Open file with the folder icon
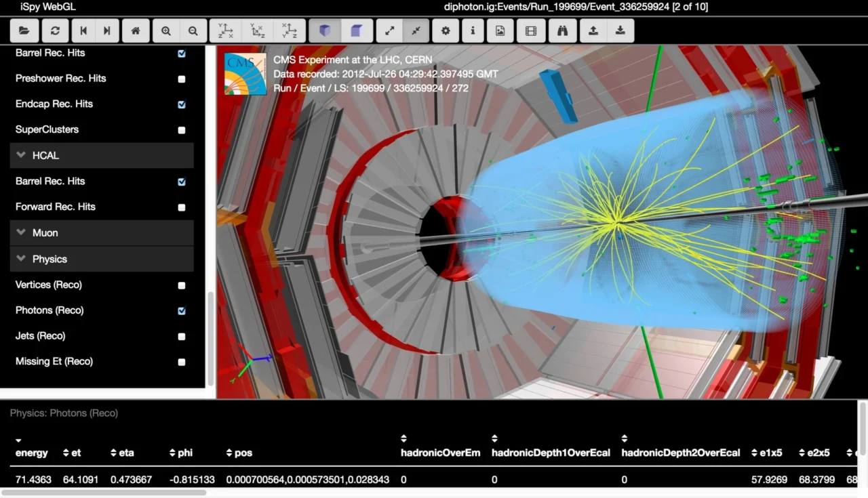Viewport: 868px width, 498px height. coord(24,30)
